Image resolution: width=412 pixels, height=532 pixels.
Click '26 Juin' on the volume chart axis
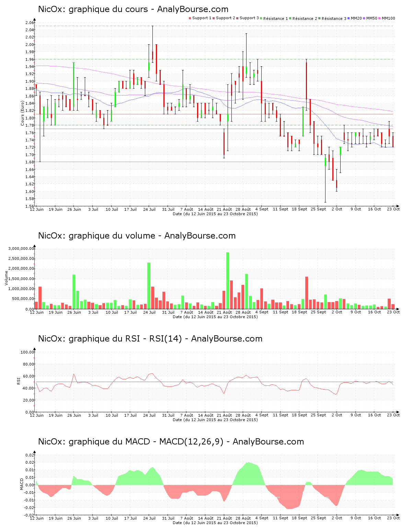[74, 312]
